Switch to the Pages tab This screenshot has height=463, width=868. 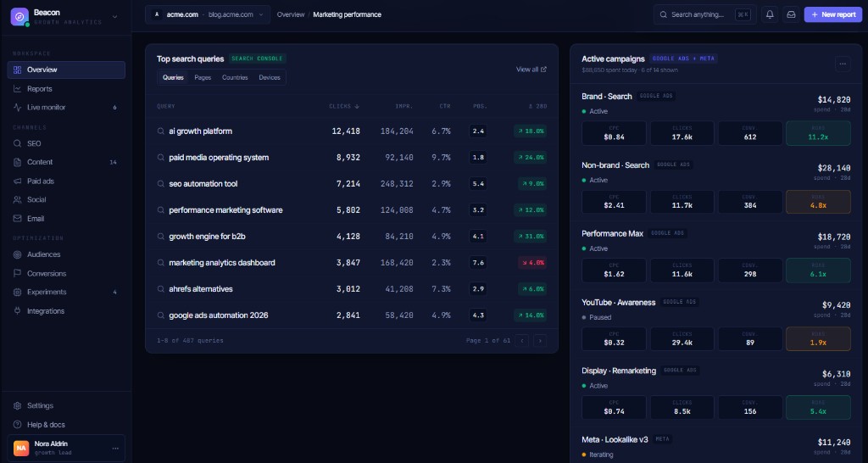[x=203, y=77]
